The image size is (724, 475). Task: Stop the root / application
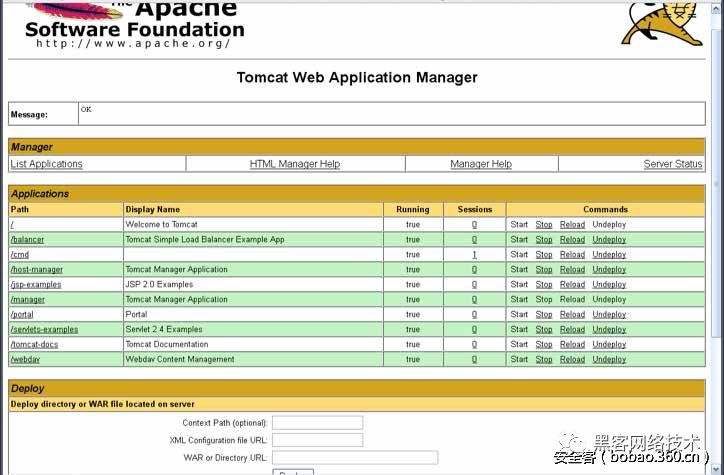[544, 225]
